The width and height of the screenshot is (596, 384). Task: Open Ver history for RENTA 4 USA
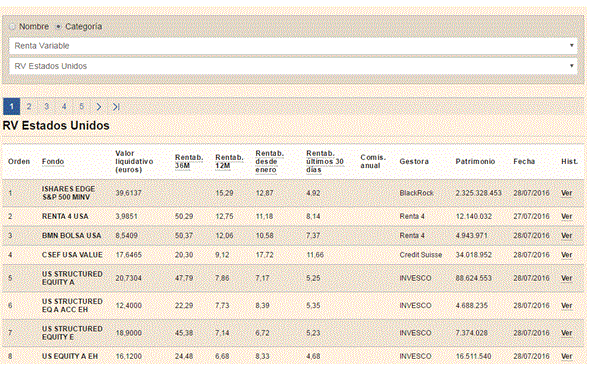tap(566, 216)
